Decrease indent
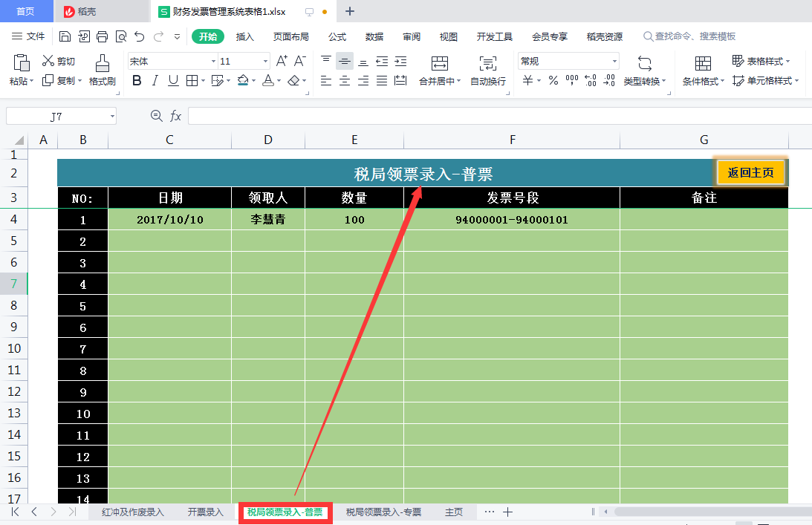Screen dimensions: 812x525 pos(382,61)
